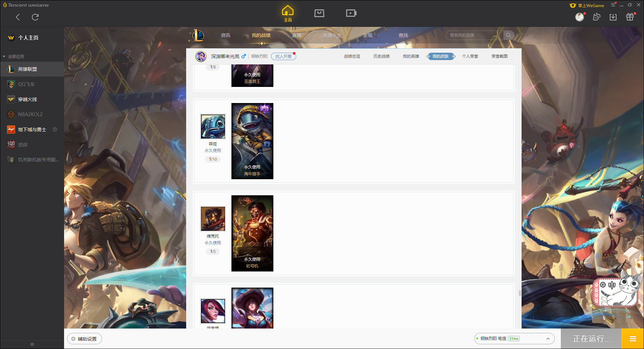The image size is (644, 349).
Task: Open the download manager icon
Action: 613,17
